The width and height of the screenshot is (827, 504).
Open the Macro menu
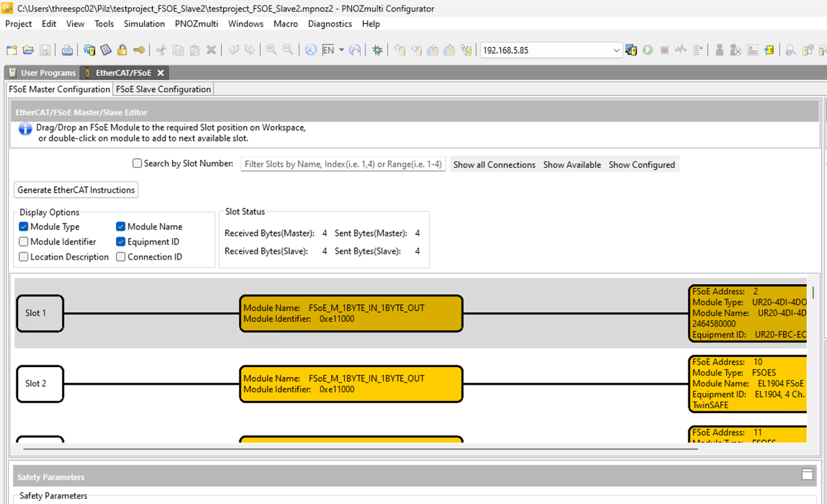point(286,24)
